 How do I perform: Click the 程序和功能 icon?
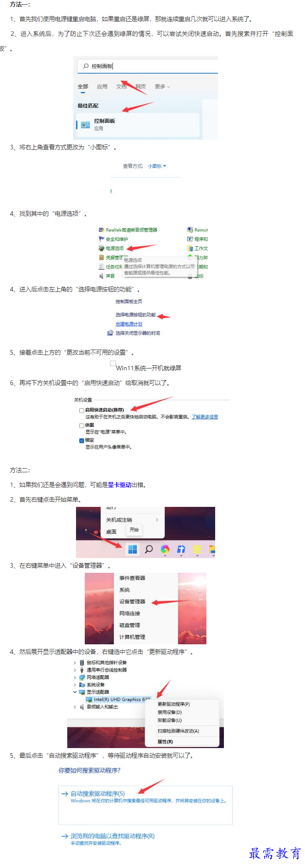[190, 239]
